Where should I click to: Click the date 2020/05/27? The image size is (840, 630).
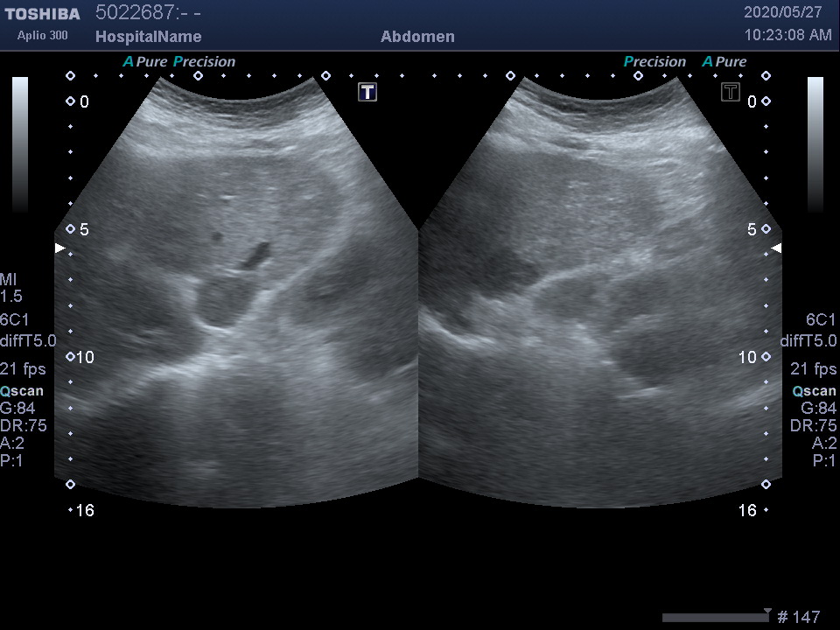click(782, 12)
